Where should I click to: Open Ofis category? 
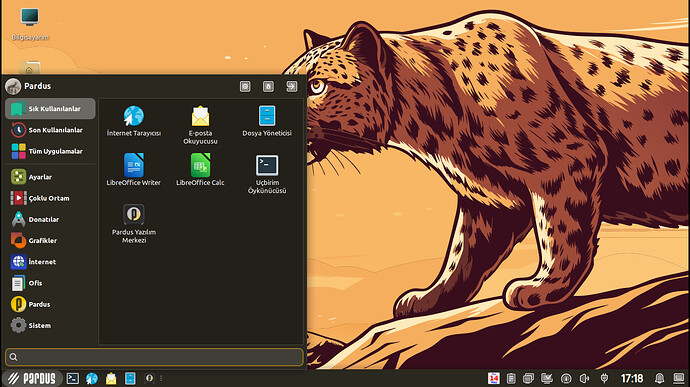[x=50, y=283]
